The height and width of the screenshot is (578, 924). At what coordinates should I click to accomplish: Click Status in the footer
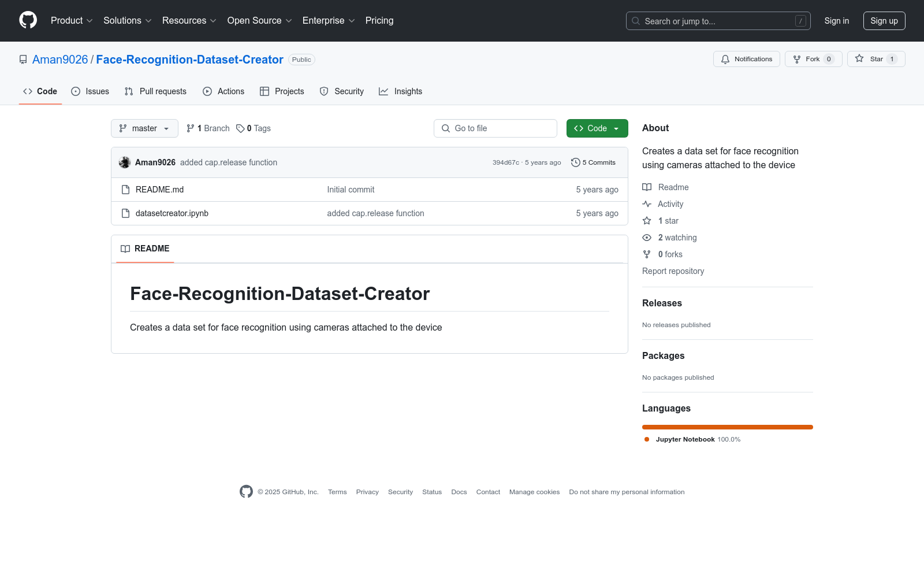(432, 492)
